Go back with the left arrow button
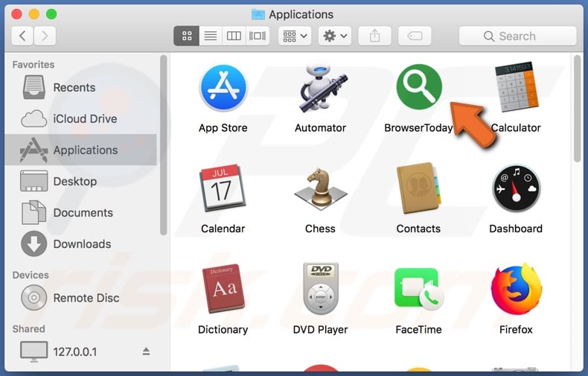This screenshot has width=588, height=376. (x=22, y=36)
